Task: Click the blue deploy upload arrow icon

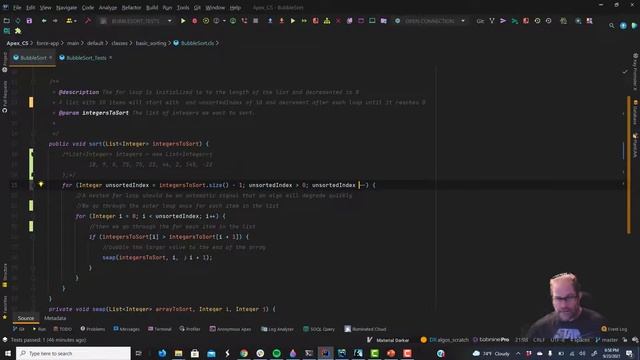Action: tap(270, 21)
